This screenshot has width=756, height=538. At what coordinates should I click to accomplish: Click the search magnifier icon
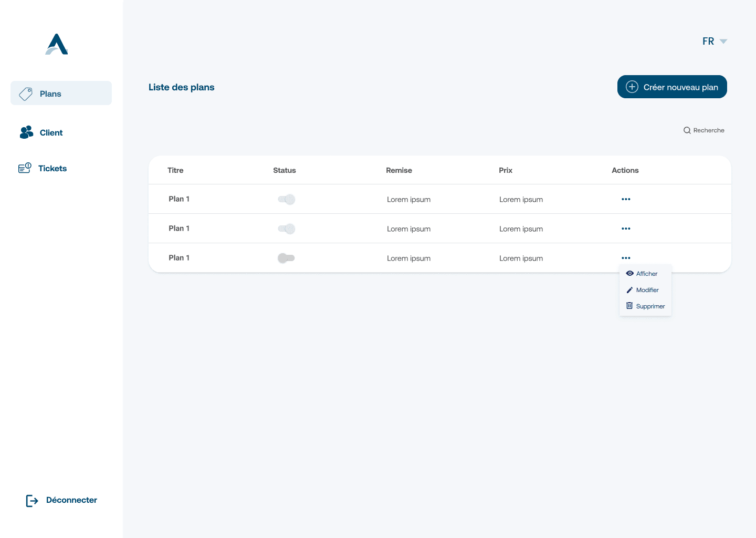(x=687, y=130)
